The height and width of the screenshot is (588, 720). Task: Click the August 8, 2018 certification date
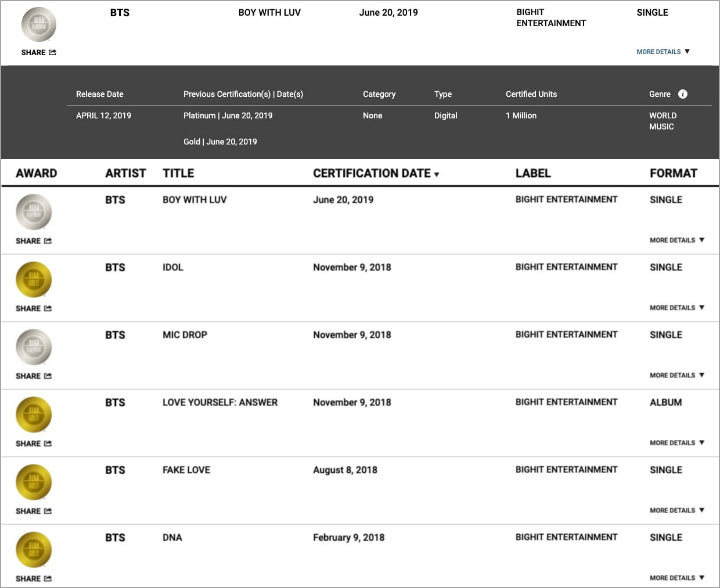(x=345, y=470)
